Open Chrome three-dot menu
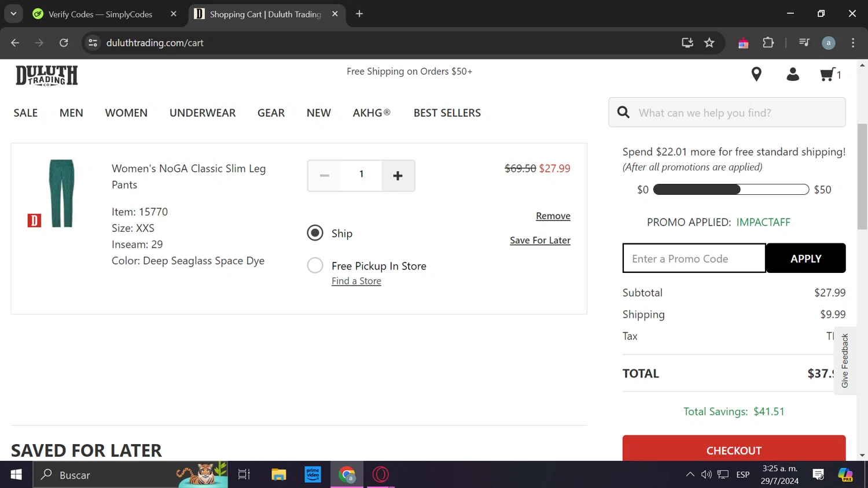Screen dimensions: 868x488 853,43
